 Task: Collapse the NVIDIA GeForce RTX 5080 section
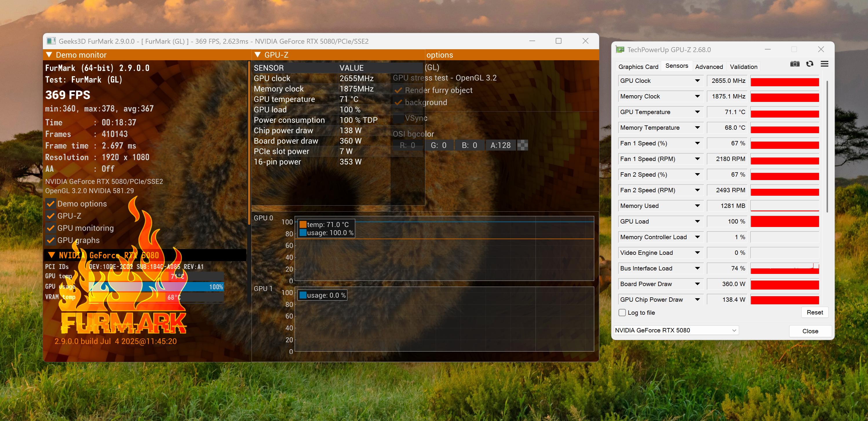[52, 255]
